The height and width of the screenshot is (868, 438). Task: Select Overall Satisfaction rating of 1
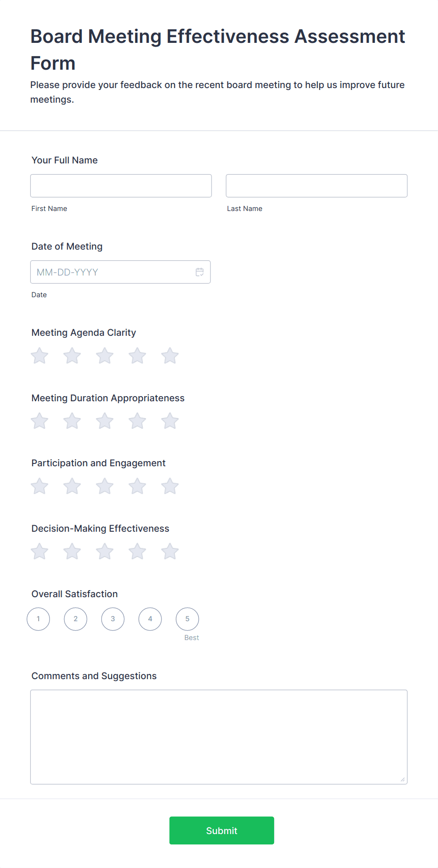pyautogui.click(x=38, y=619)
